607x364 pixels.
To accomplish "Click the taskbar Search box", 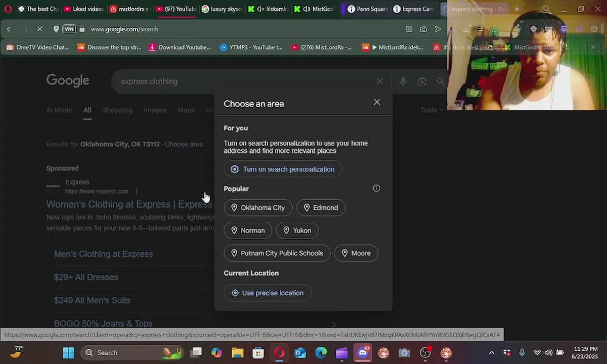I will point(132,353).
